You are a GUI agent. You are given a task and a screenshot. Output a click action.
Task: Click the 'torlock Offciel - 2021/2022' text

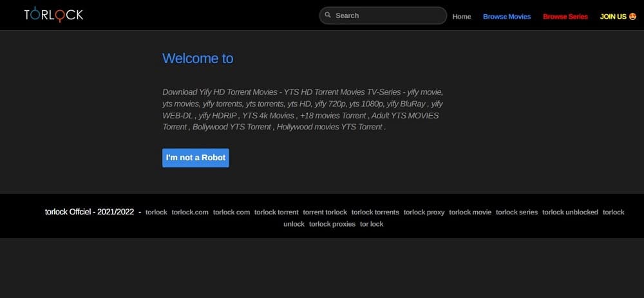click(x=89, y=212)
